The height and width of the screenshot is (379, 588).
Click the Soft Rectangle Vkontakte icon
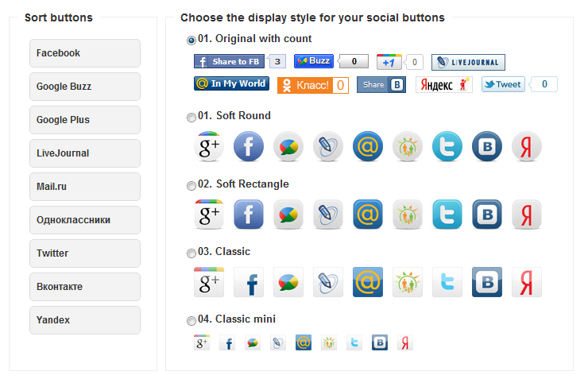pos(487,214)
